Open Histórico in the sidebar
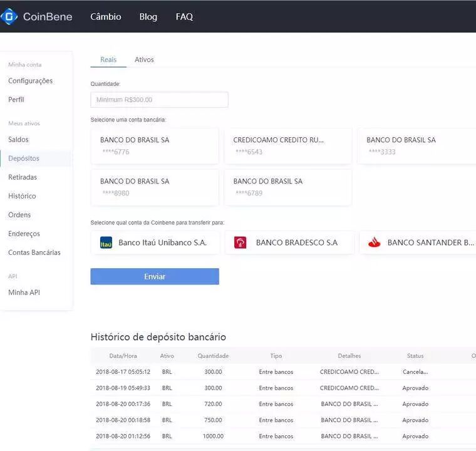The image size is (476, 451). pos(22,196)
